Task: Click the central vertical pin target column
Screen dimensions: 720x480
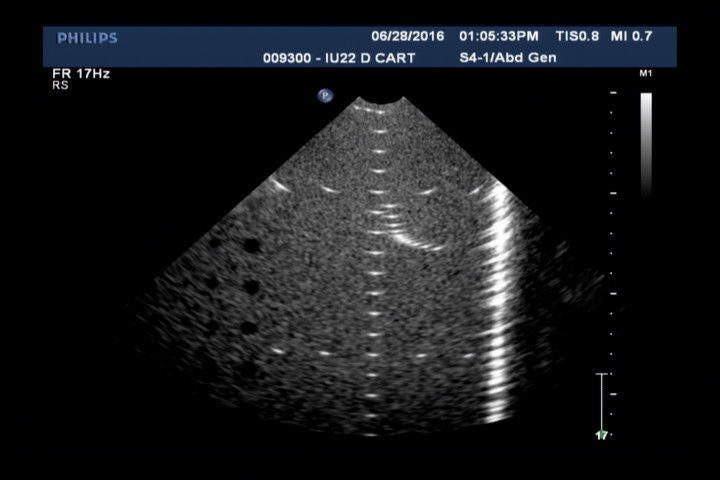Action: (x=378, y=270)
